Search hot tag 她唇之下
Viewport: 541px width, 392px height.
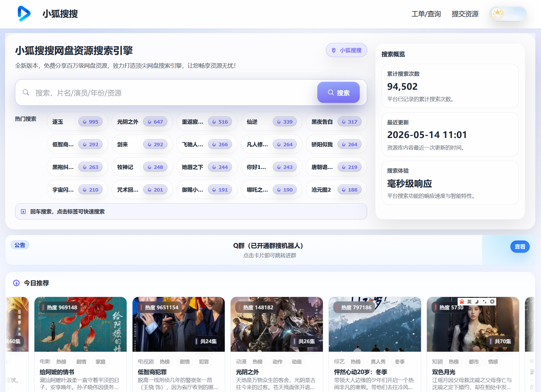(x=207, y=167)
